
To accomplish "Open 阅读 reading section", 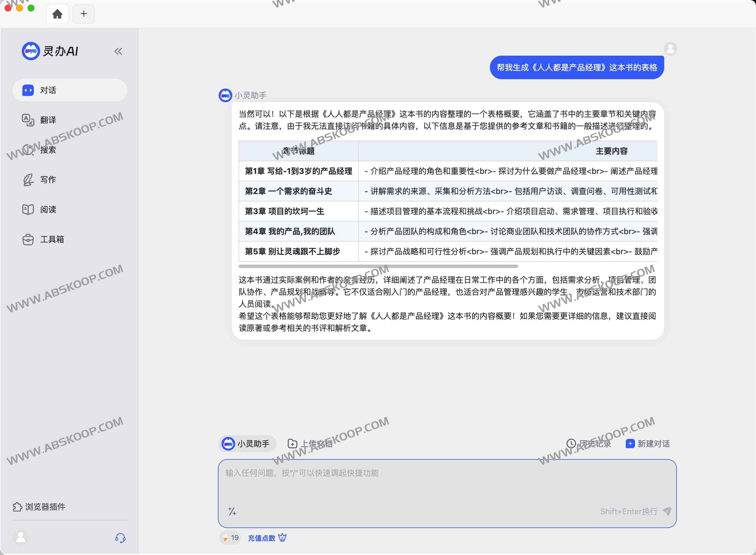I will pos(48,210).
